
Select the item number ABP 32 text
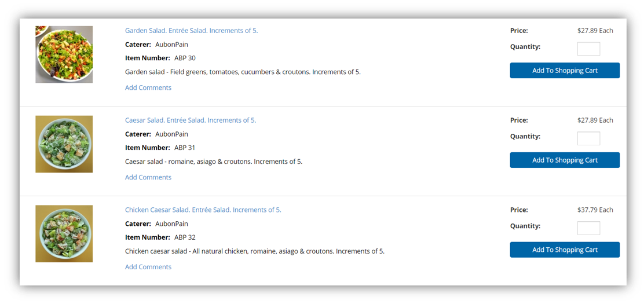coord(185,237)
